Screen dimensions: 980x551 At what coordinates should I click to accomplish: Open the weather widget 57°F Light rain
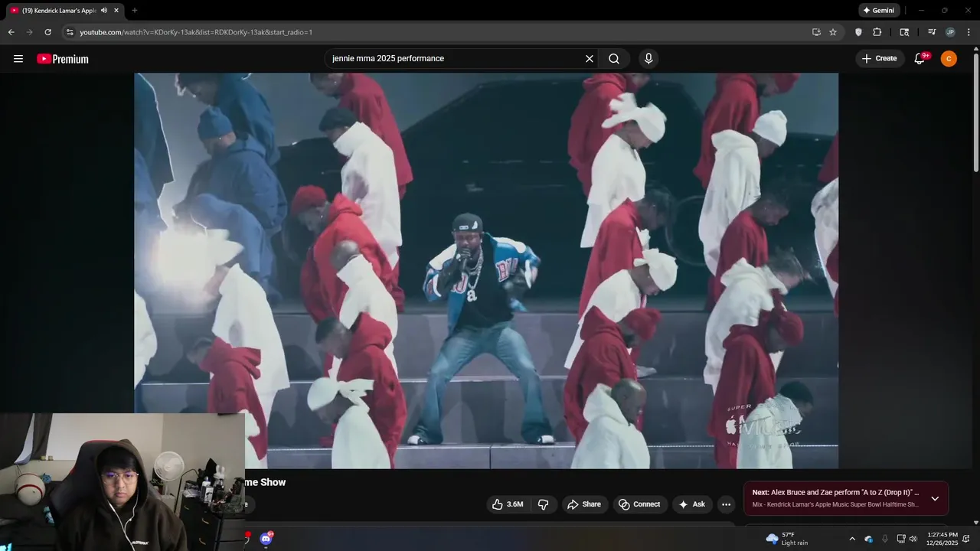click(787, 539)
